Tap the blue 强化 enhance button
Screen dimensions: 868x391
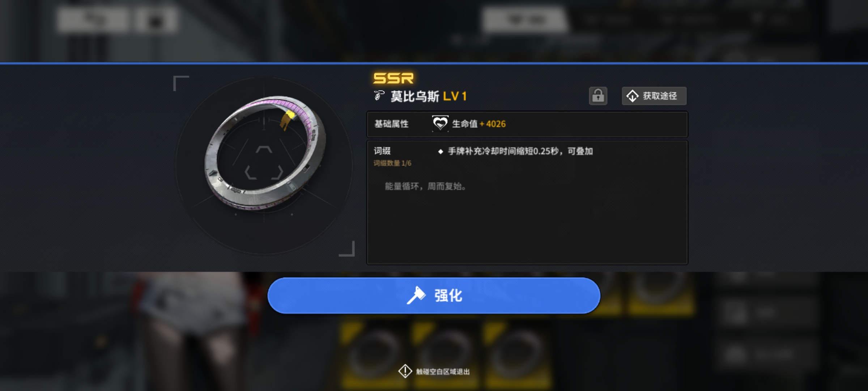click(434, 295)
